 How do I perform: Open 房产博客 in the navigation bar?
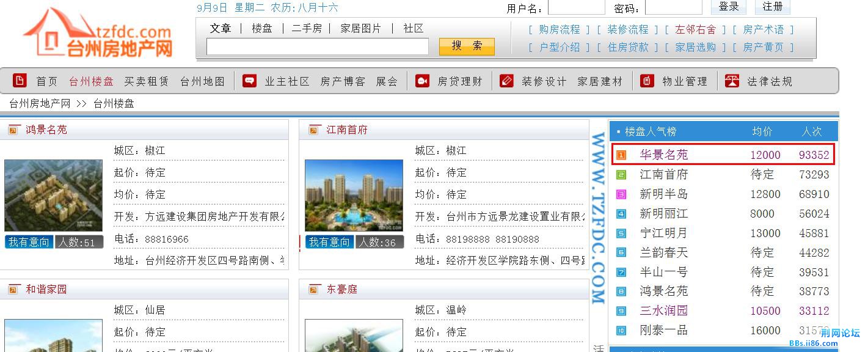(343, 81)
